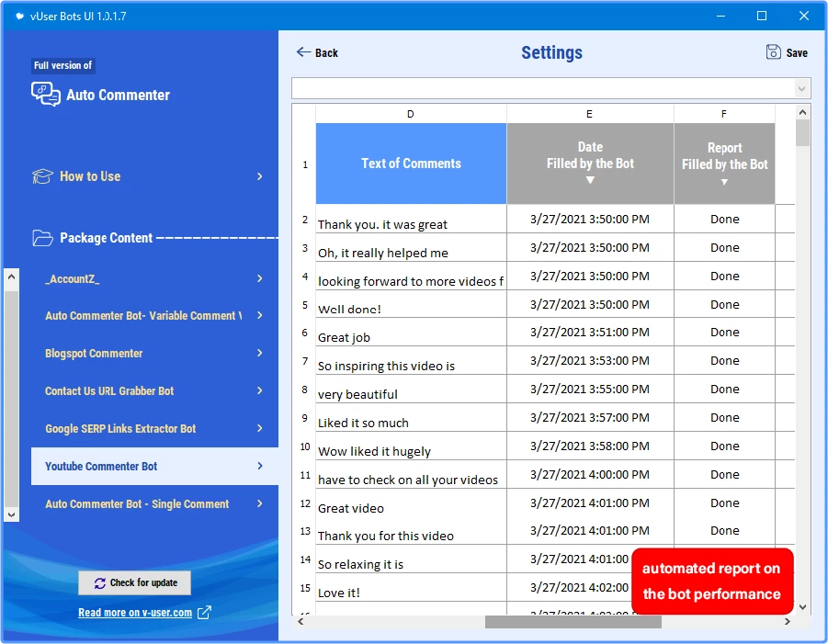Click cell 'Great job'
This screenshot has height=644, width=828.
[411, 333]
